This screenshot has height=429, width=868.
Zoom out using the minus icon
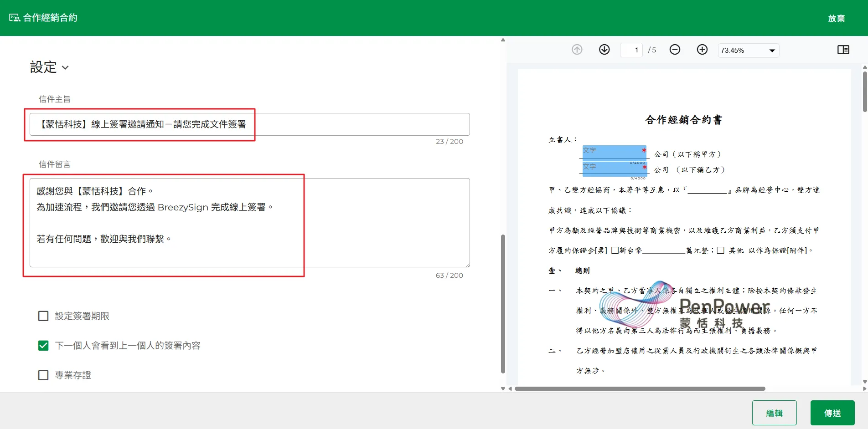675,50
